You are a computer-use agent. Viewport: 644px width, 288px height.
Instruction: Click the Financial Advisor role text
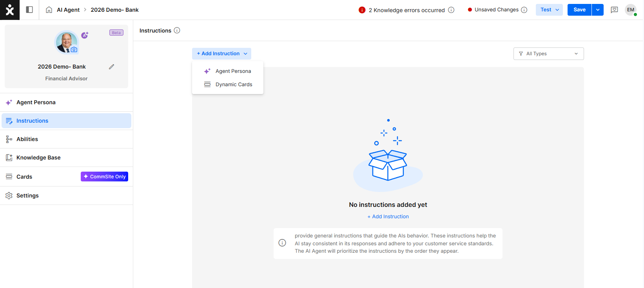click(x=66, y=78)
